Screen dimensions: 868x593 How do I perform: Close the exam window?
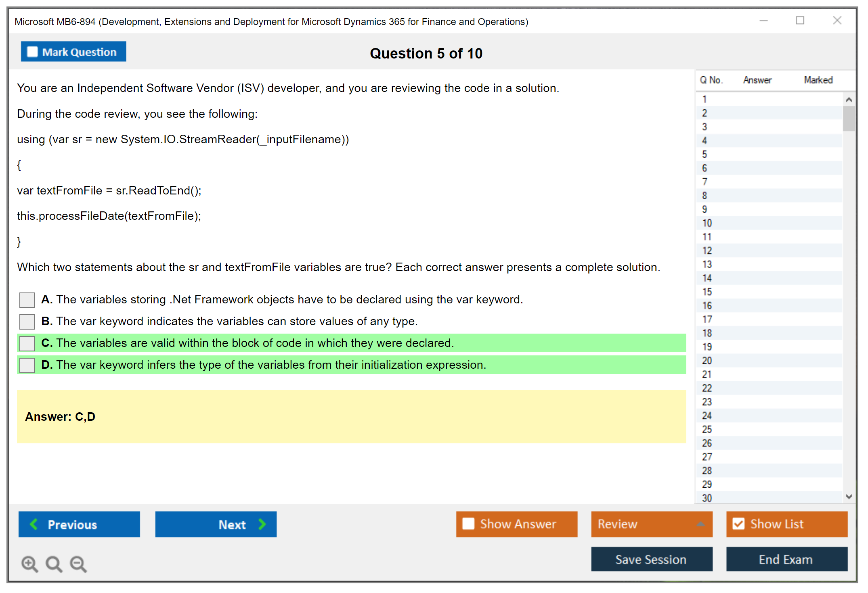click(837, 21)
